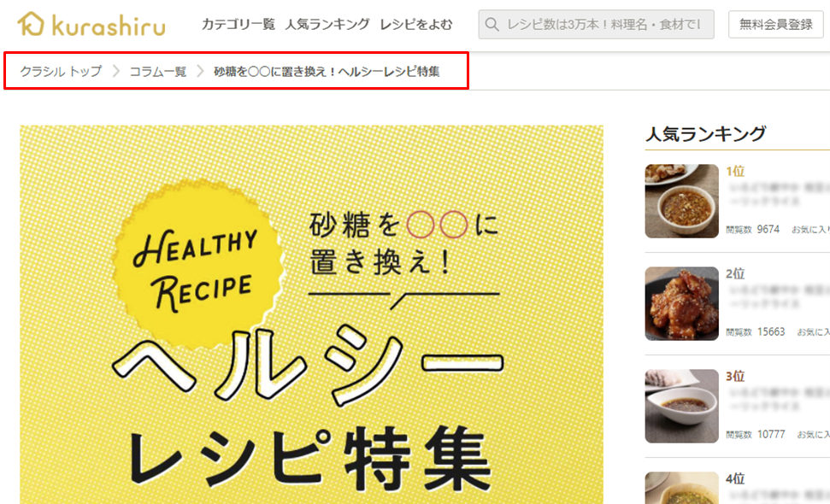
Task: Focus the recipe search input field
Action: click(x=596, y=24)
